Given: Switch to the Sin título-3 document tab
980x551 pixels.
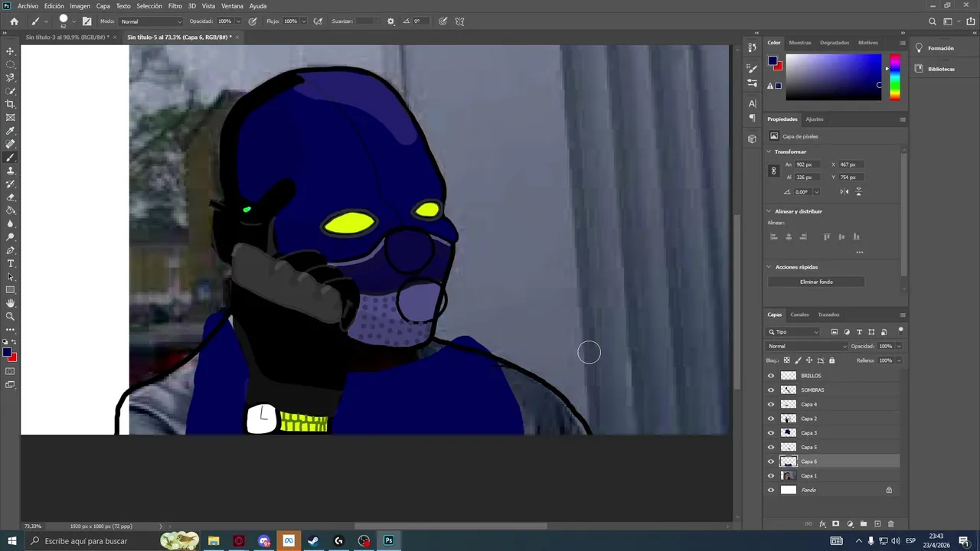Looking at the screenshot, I should (67, 37).
